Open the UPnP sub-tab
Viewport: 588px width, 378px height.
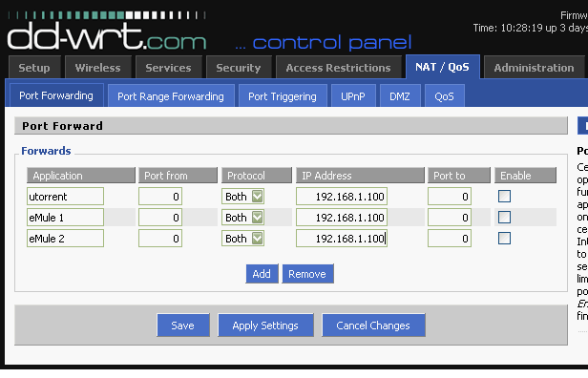coord(353,96)
